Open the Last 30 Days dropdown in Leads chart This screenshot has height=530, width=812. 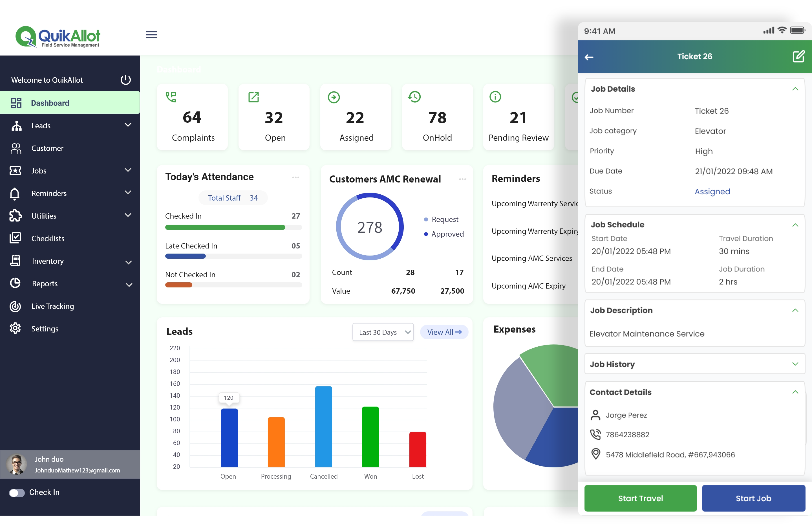(383, 332)
